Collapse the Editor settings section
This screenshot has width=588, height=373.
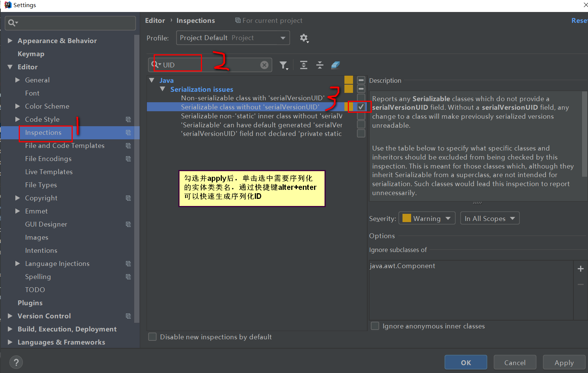coord(10,67)
